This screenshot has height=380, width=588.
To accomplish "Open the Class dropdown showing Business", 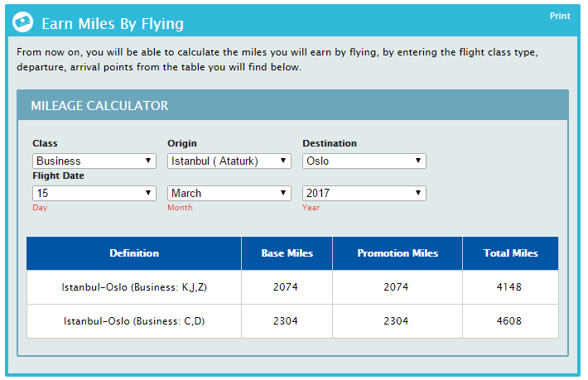I will point(94,161).
